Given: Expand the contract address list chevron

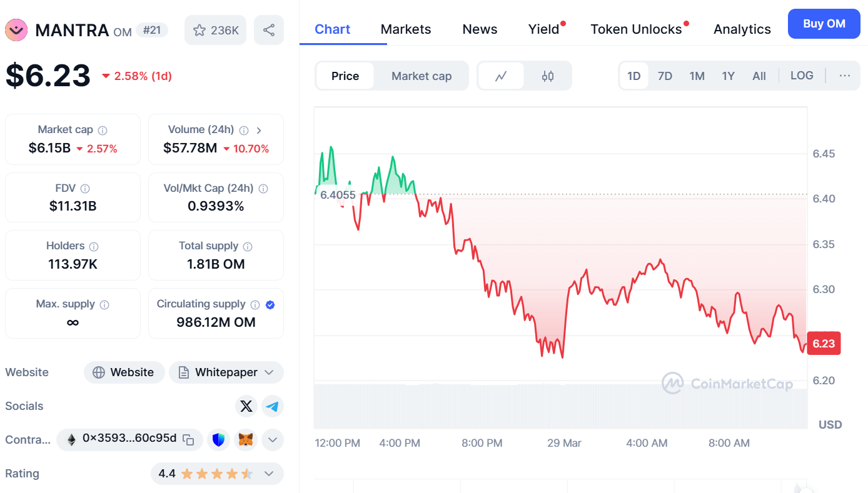Looking at the screenshot, I should (273, 440).
